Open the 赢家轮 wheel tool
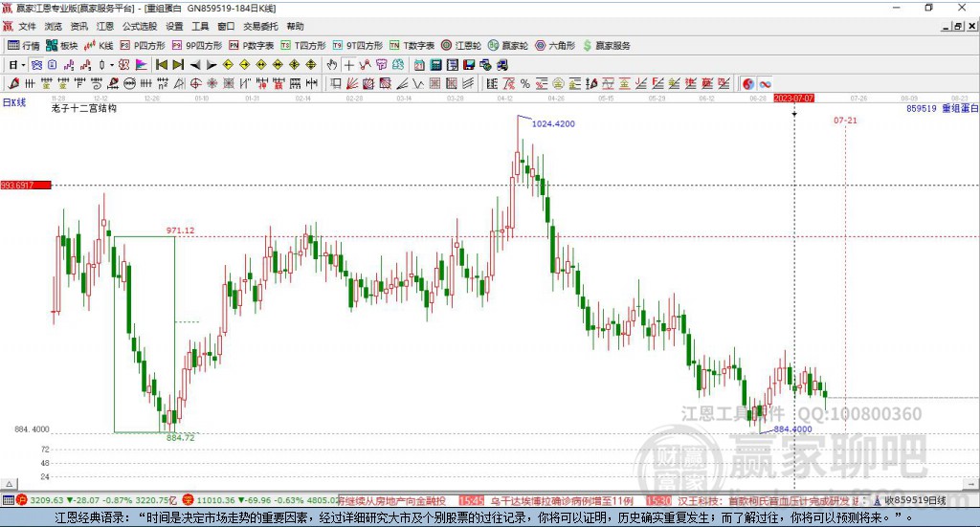The height and width of the screenshot is (527, 980). point(507,46)
